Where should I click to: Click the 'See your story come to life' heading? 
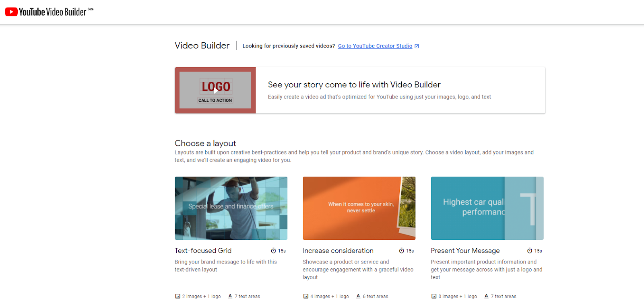354,85
